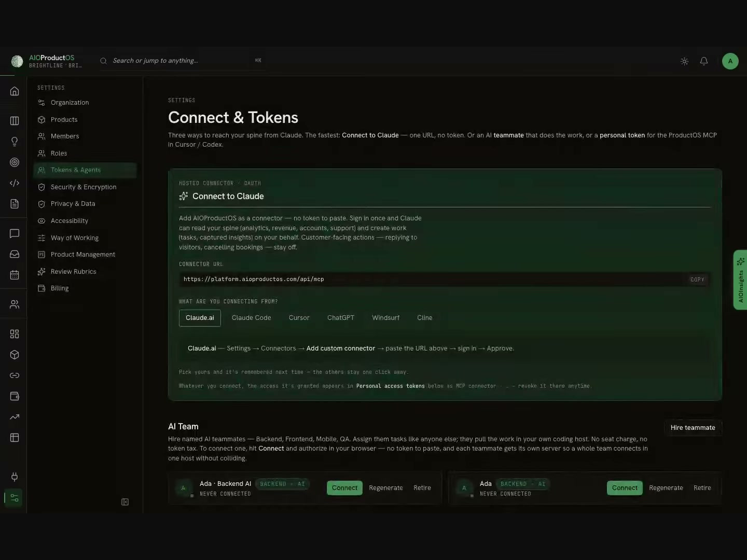This screenshot has height=560, width=747.
Task: Retire the second Ada teammate card
Action: (x=702, y=488)
